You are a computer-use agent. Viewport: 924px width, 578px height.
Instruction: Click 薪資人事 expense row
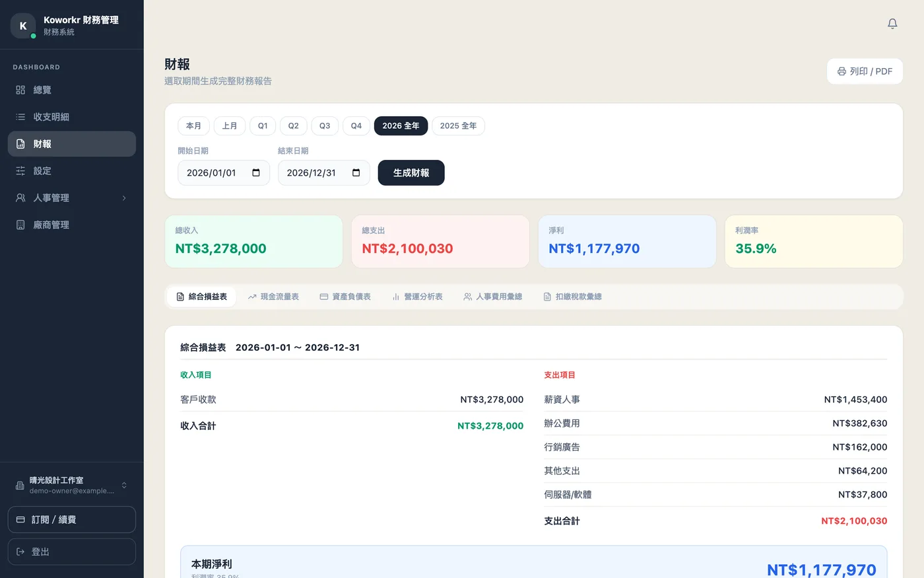[x=715, y=400]
